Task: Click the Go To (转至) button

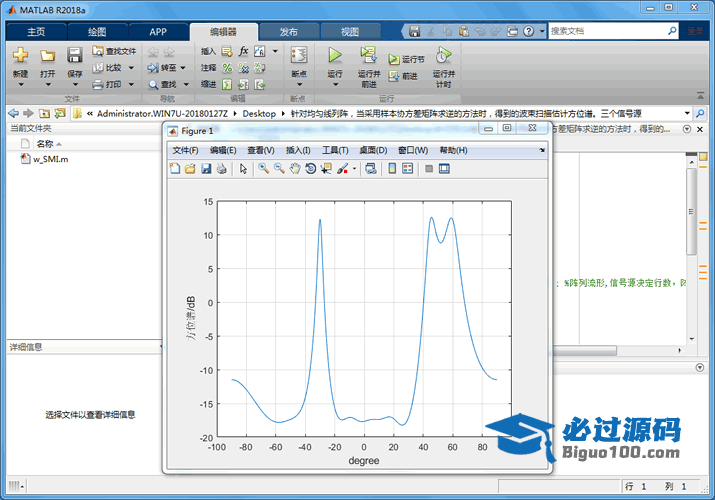Action: click(162, 68)
